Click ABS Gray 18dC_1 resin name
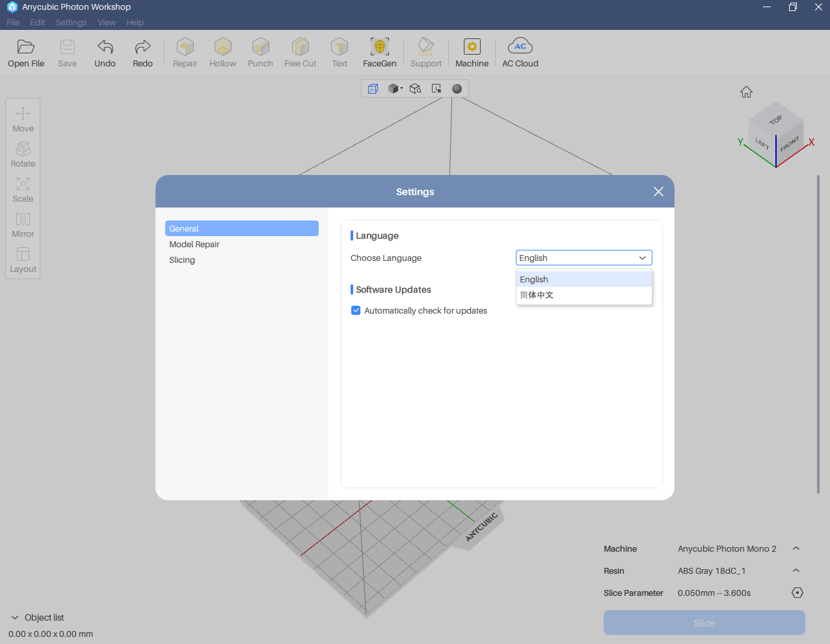This screenshot has height=644, width=830. [712, 570]
